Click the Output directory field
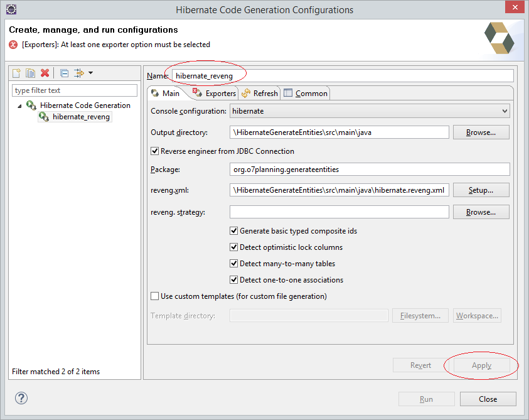Viewport: 529px width, 420px height. coord(339,132)
